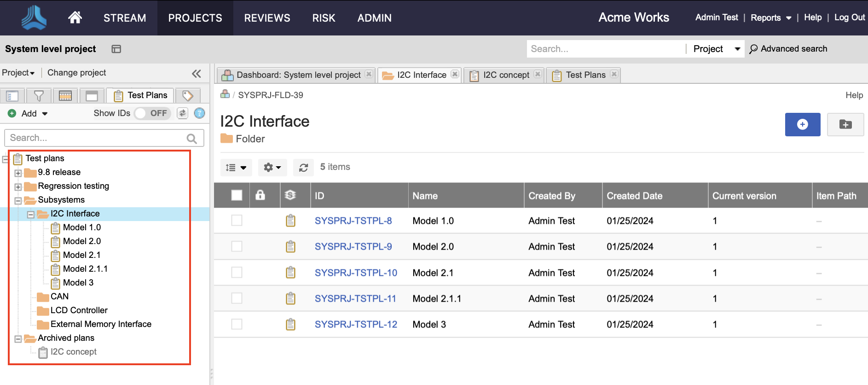Open the PROJECTS section

tap(195, 18)
